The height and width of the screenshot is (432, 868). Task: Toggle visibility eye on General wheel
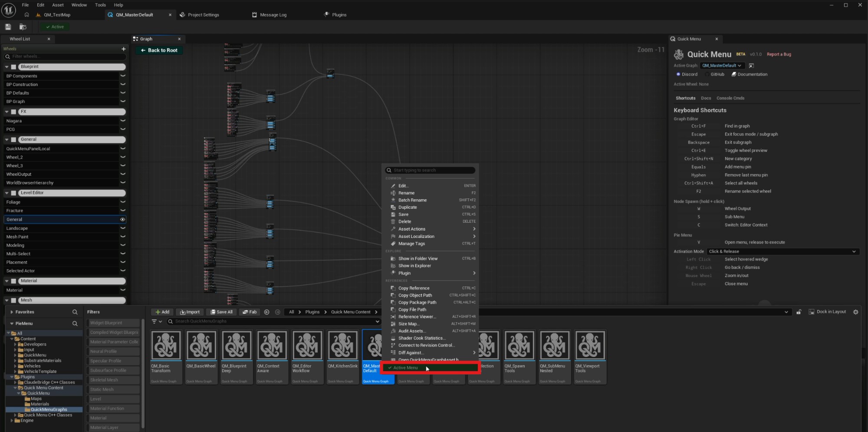click(x=122, y=220)
